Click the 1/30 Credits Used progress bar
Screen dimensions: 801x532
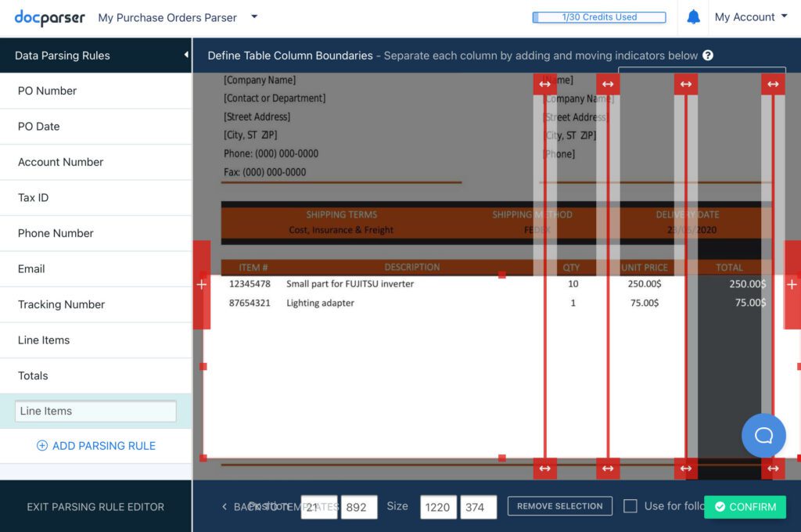(599, 17)
